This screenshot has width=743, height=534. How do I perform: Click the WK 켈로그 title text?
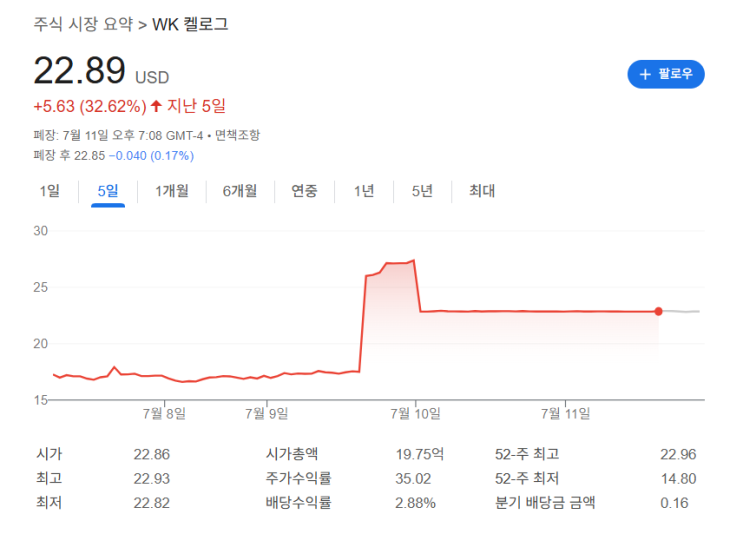190,24
